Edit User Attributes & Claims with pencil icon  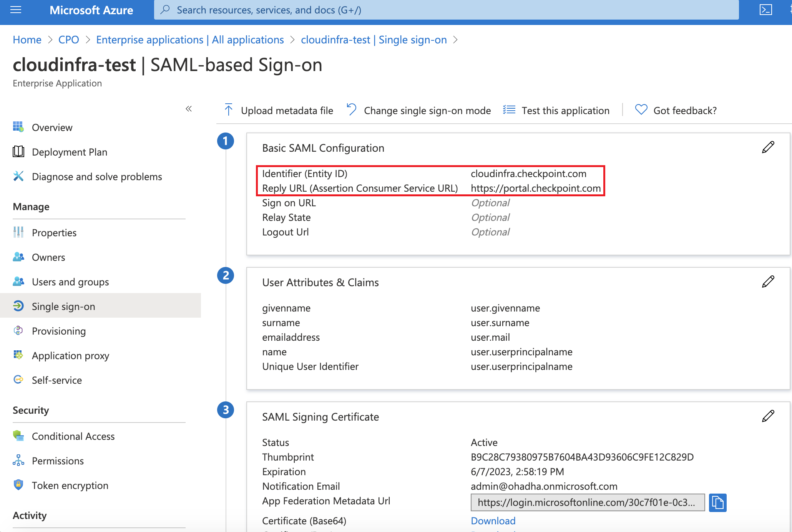click(767, 282)
